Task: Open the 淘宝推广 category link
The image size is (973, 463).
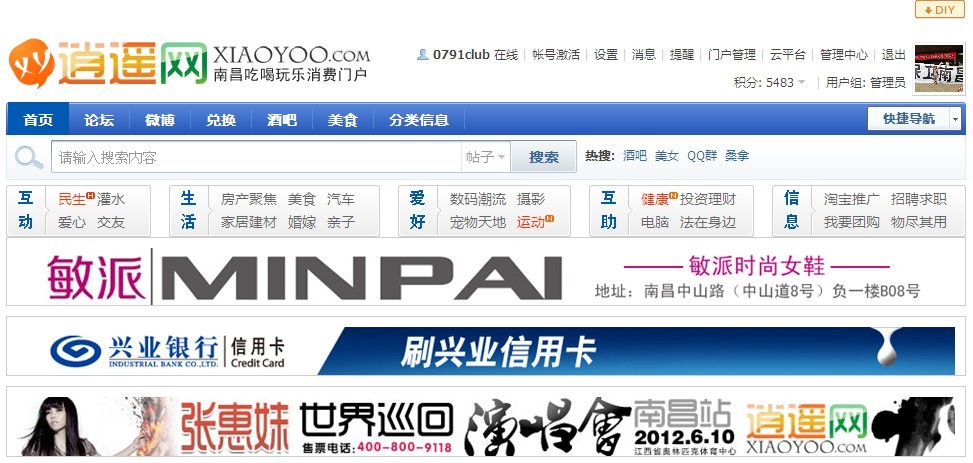Action: 851,199
